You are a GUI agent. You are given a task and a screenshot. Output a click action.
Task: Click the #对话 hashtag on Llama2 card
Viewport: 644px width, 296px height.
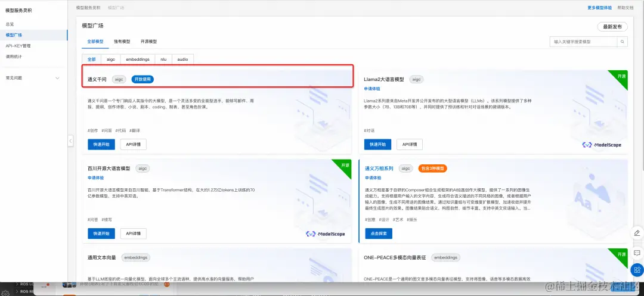(x=369, y=130)
